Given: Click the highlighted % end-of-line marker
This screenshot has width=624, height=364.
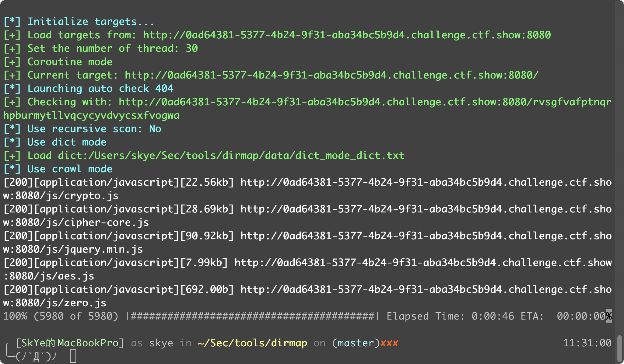Looking at the screenshot, I should click(608, 316).
